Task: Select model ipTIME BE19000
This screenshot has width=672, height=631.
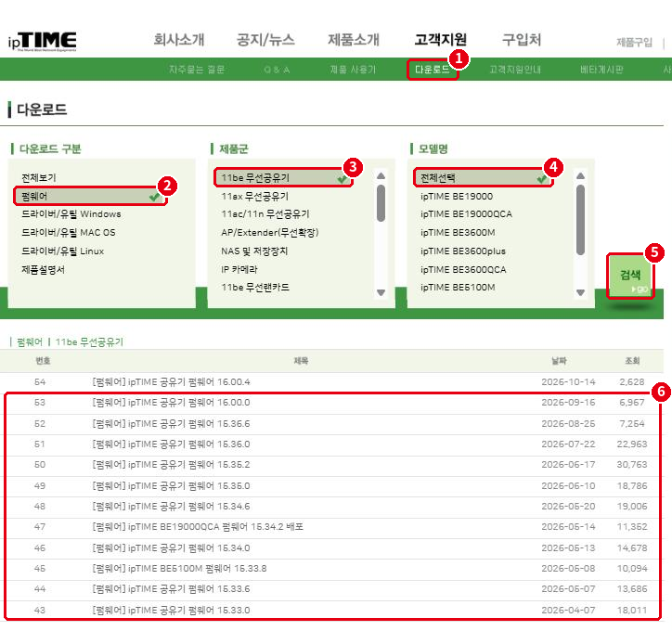Action: point(457,197)
